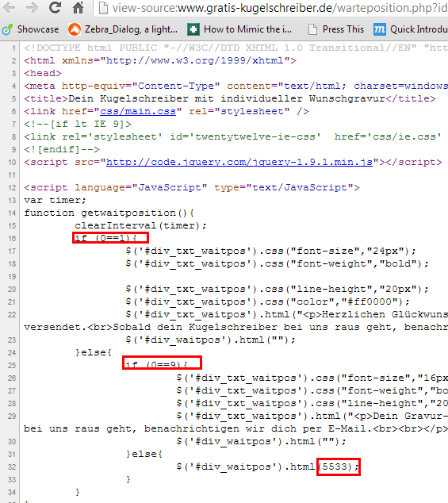Click the 'bei uns raus geht, benachrichtigen' wrapped line
Image resolution: width=448 pixels, height=503 pixels.
[x=236, y=428]
